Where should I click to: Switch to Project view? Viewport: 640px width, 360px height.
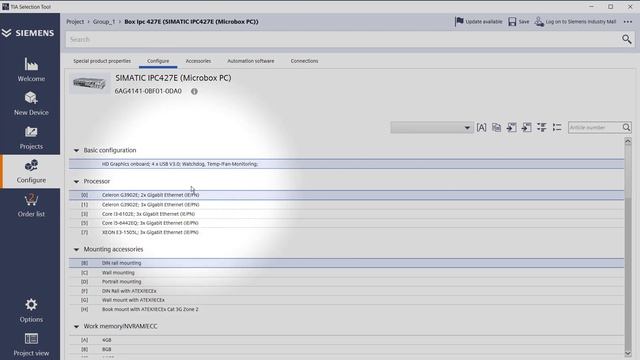31,345
